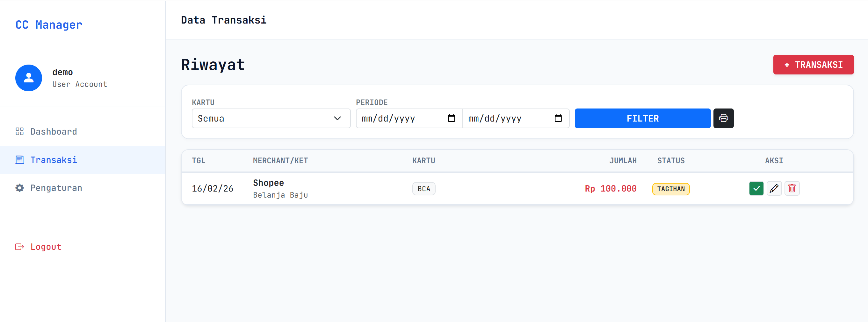This screenshot has width=868, height=322.
Task: Edit the Shopee transaction with pencil icon
Action: (x=774, y=188)
